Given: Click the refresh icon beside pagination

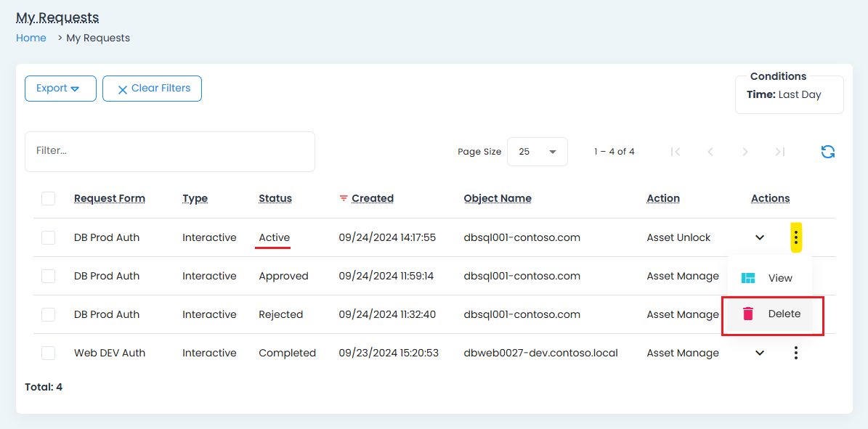Looking at the screenshot, I should point(827,152).
